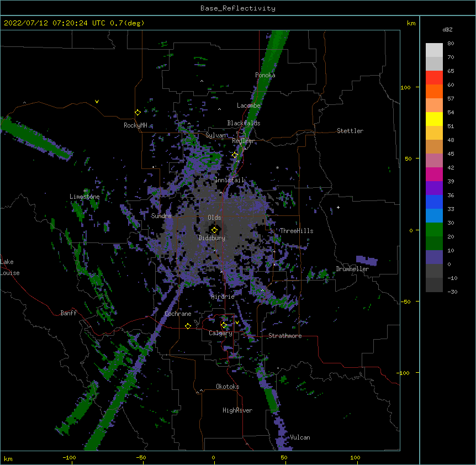
Task: Click the white plus marker west of Drumheller region
Action: [x=338, y=207]
